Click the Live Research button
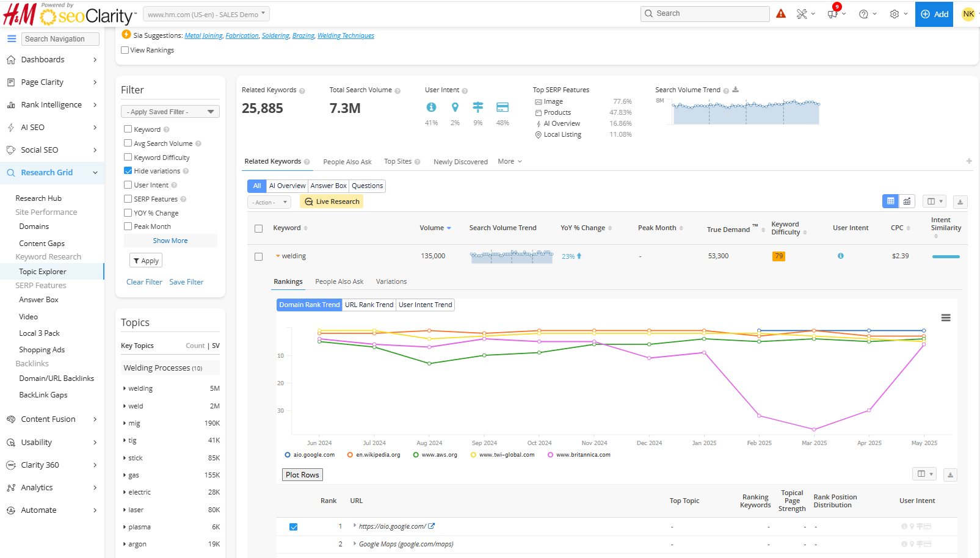This screenshot has width=980, height=558. [x=332, y=201]
